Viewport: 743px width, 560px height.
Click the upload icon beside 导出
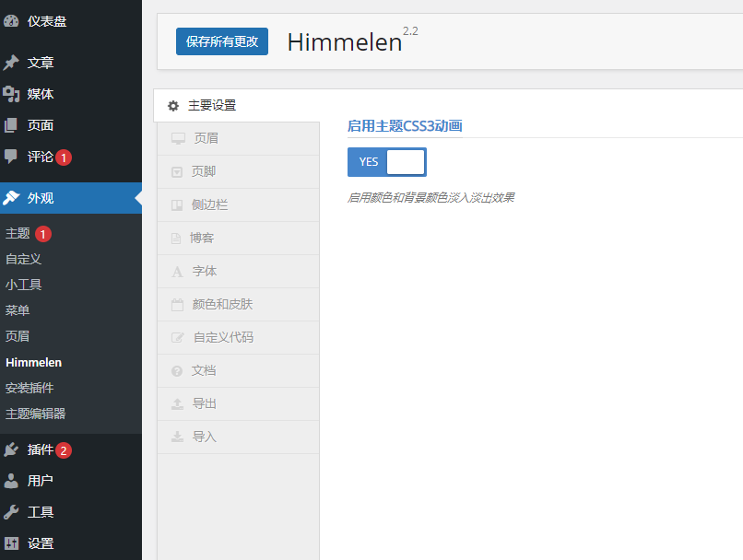coord(177,403)
